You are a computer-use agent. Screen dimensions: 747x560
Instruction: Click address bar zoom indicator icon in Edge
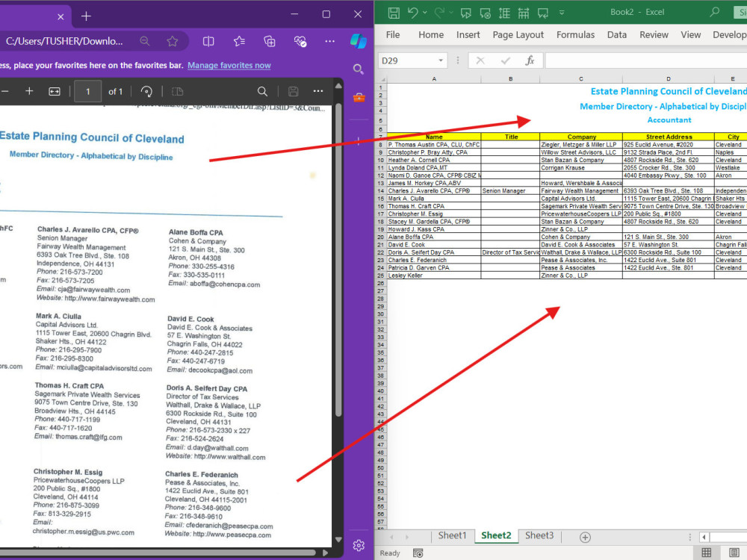click(x=145, y=41)
